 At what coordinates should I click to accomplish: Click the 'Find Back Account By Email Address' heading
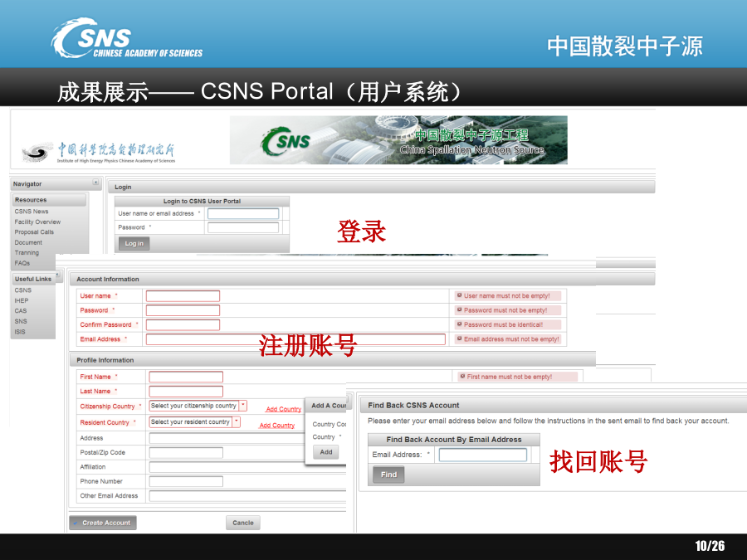tap(454, 440)
